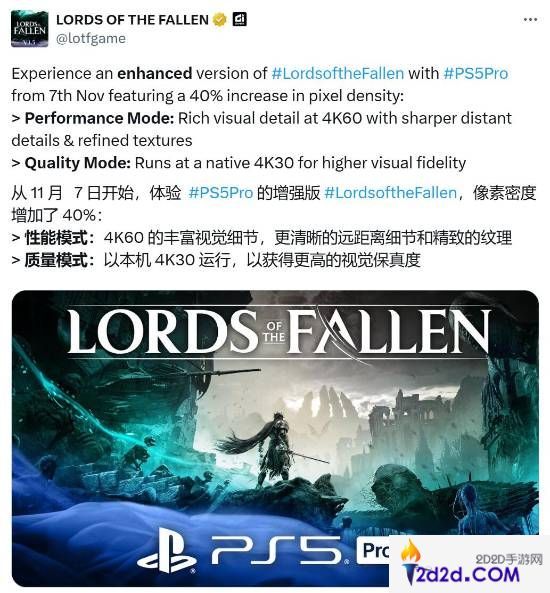Screen dimensions: 550x593
Task: Open the Lords of the Fallen profile avatar
Action: click(30, 29)
